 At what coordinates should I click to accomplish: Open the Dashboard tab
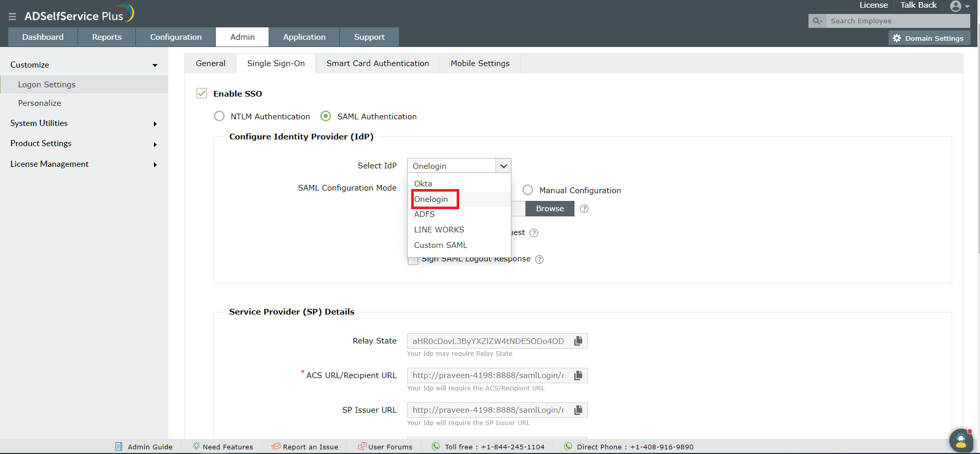[43, 37]
